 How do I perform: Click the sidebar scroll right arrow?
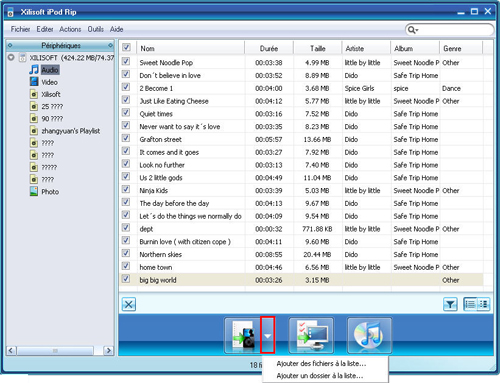(x=108, y=351)
